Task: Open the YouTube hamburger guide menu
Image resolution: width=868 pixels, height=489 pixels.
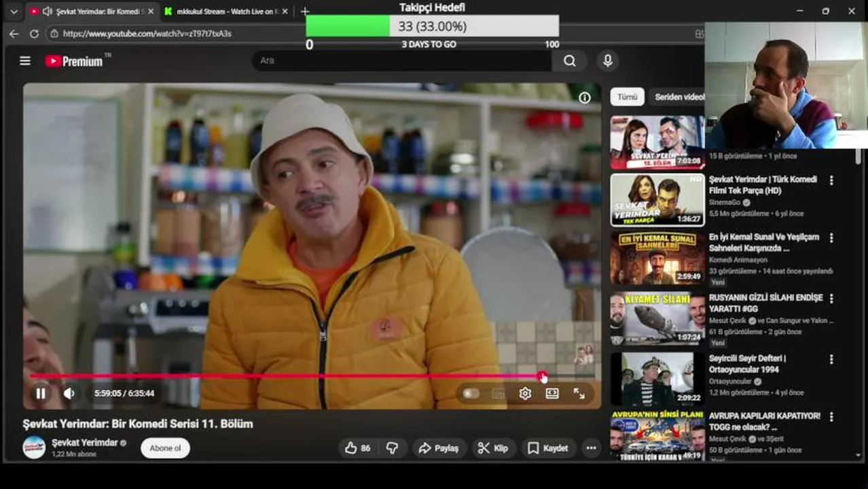Action: [25, 61]
